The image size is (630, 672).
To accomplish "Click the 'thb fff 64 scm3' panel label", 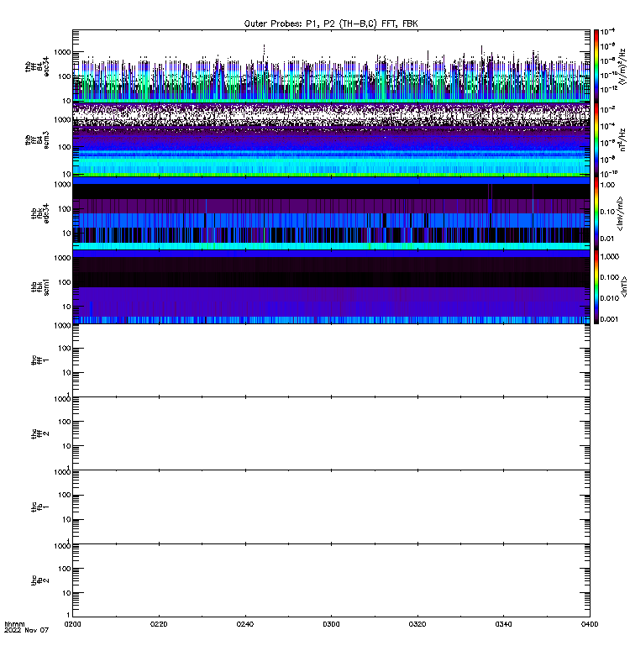I will pos(37,139).
